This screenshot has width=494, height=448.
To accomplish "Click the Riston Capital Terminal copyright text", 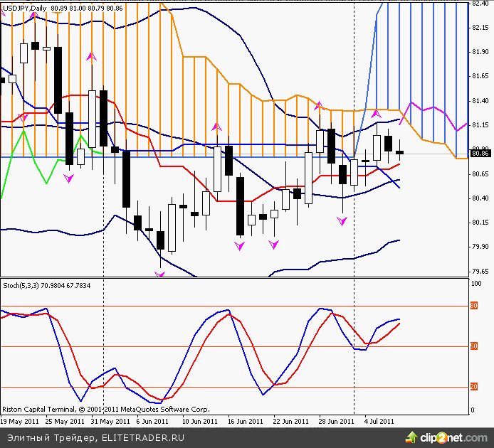I will click(105, 410).
